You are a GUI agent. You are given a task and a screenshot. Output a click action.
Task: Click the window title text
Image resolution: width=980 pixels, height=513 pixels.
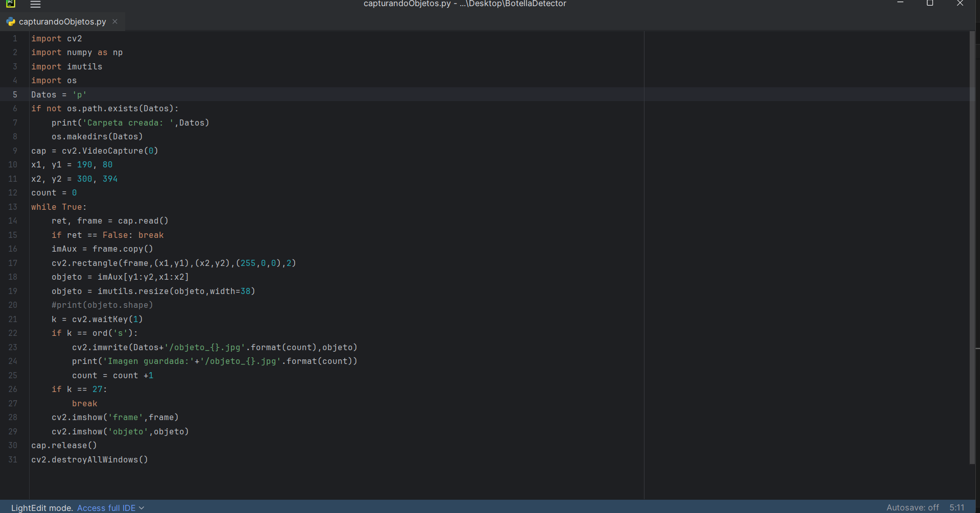click(465, 4)
